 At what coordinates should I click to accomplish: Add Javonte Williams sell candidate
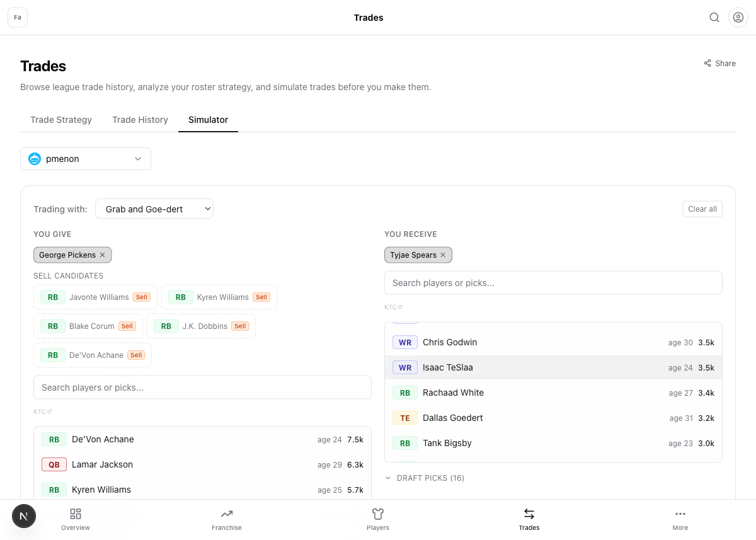pyautogui.click(x=95, y=297)
